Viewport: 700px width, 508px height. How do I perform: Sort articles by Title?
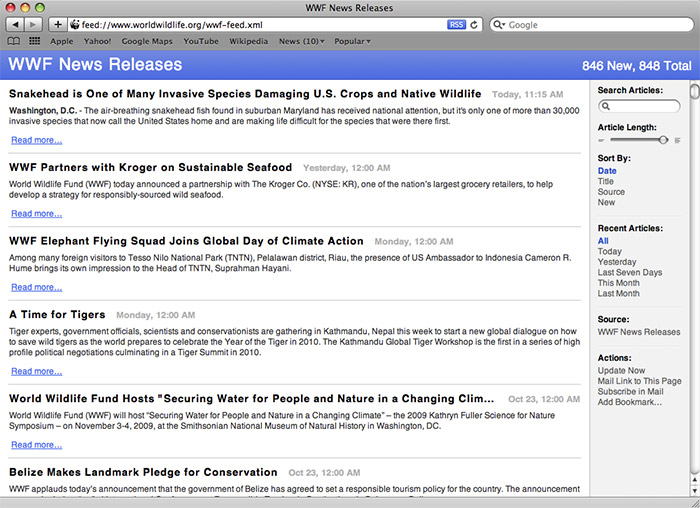tap(606, 182)
